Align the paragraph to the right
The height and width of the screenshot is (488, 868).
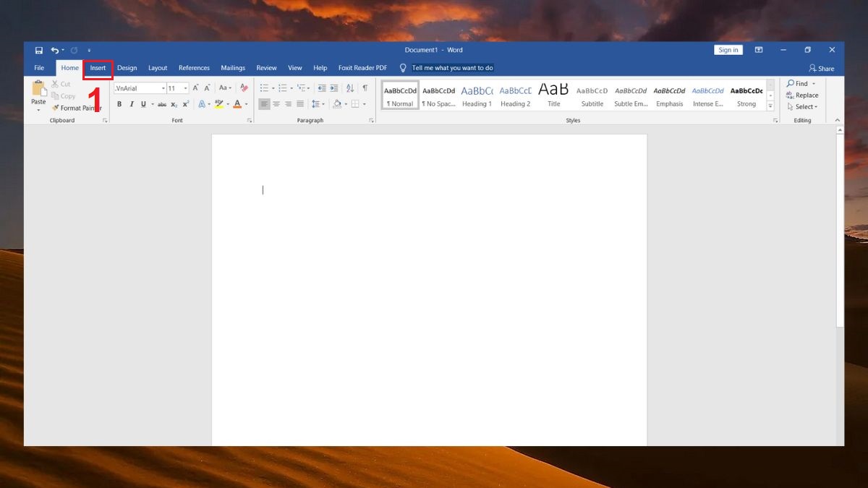tap(288, 104)
